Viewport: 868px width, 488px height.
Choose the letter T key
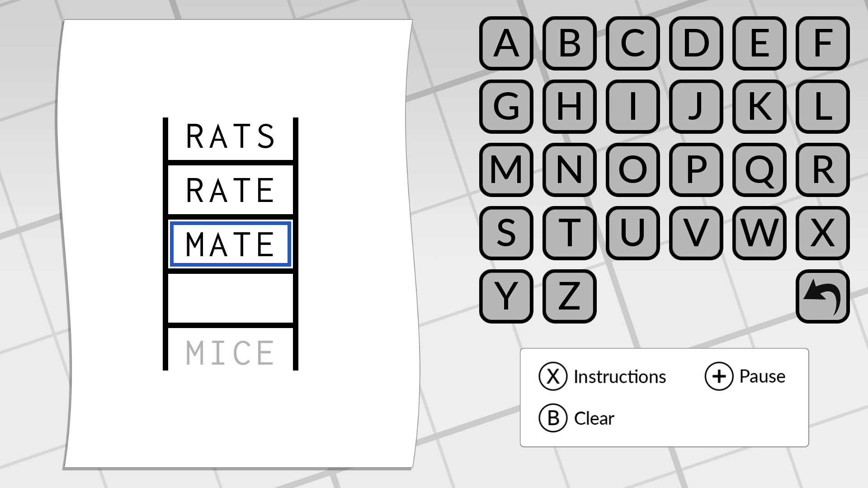[x=569, y=233]
